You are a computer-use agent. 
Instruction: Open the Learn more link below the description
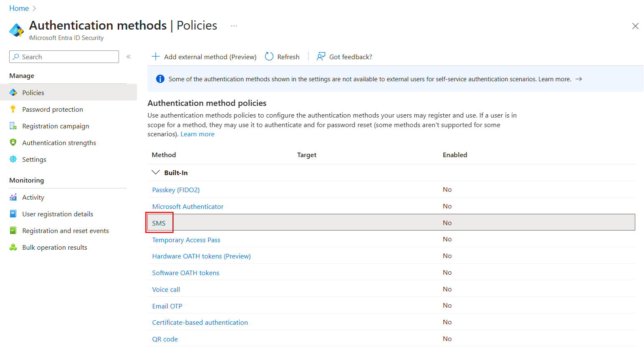197,134
